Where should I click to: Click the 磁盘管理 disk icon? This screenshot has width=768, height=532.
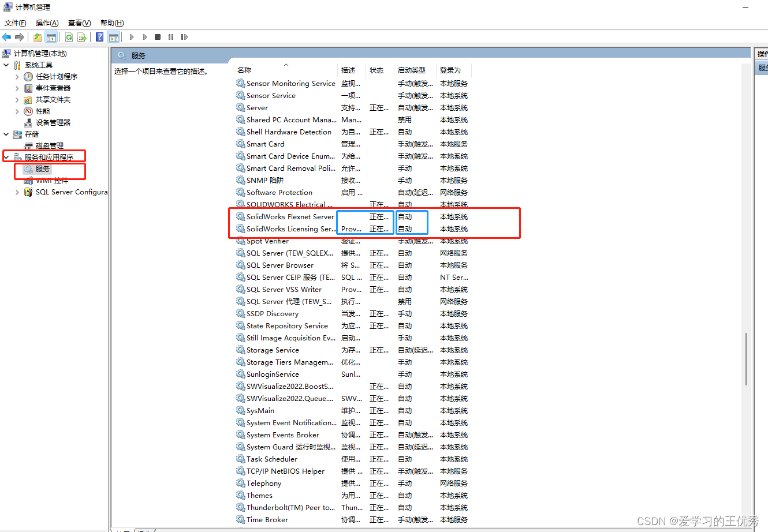pyautogui.click(x=28, y=146)
